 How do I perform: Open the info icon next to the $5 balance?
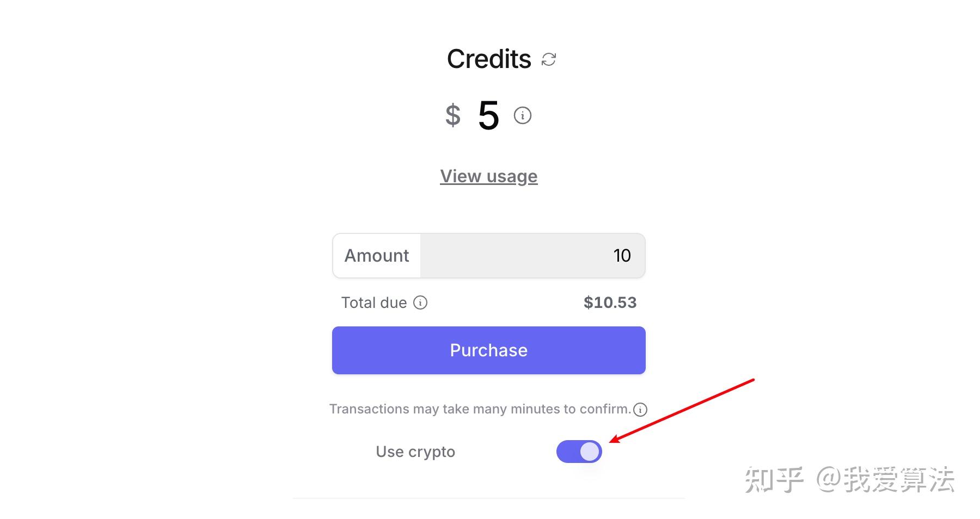point(523,115)
